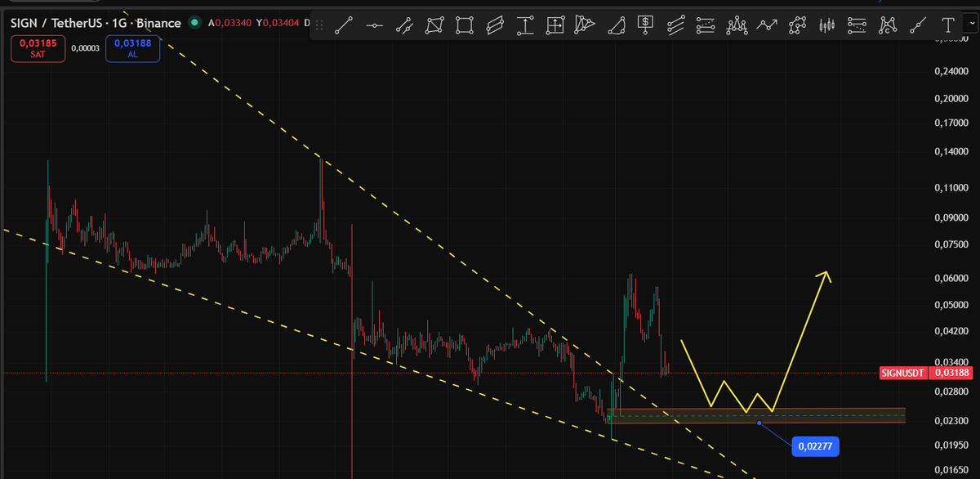Click the red SIGNUSDT last price label
Image resolution: width=980 pixels, height=479 pixels.
coord(903,373)
